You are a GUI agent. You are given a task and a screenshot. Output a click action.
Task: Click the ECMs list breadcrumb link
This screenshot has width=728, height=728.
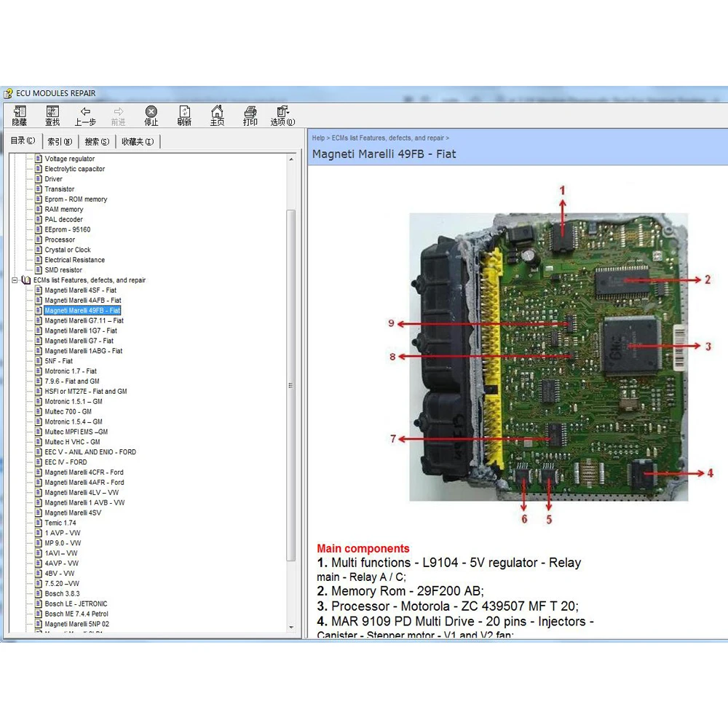[x=387, y=138]
